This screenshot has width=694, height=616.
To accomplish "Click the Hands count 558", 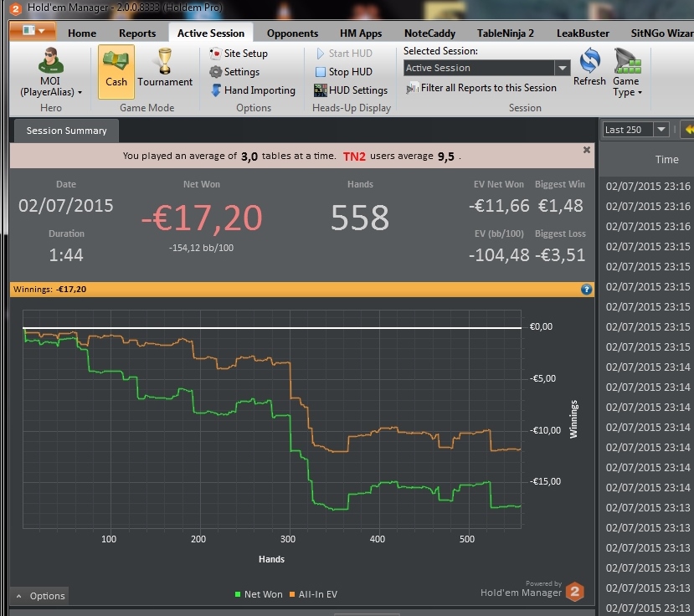I will tap(360, 218).
